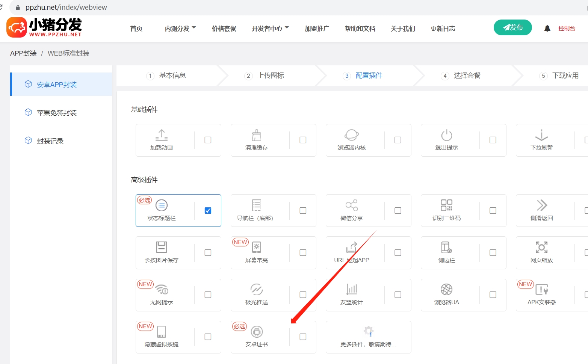Click the 退出提示 power icon
The image size is (588, 364).
pyautogui.click(x=446, y=135)
